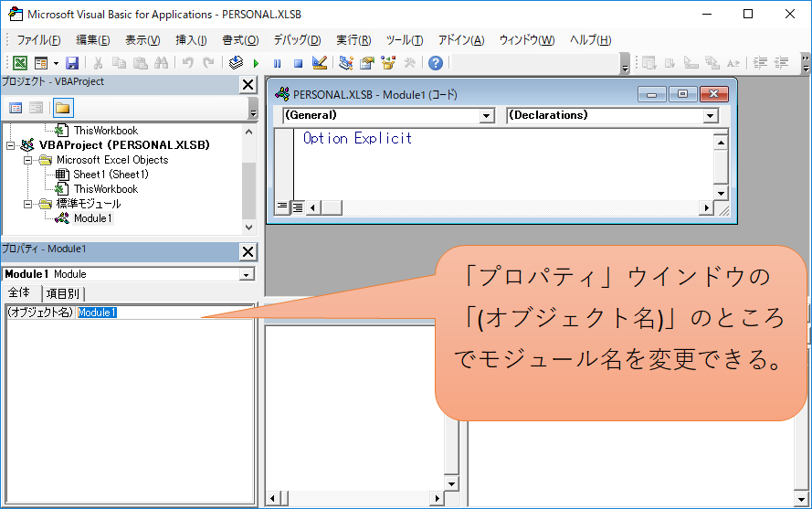Open Properties Window toolbar icon

coord(367,63)
